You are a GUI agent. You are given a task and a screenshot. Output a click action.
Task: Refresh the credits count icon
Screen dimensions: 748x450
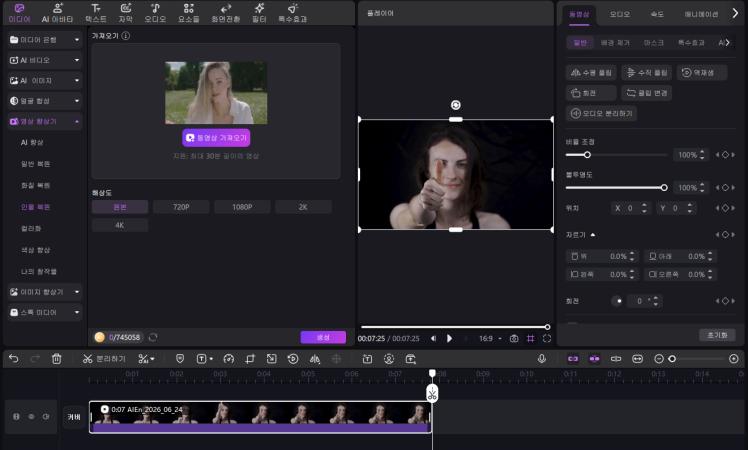[153, 337]
